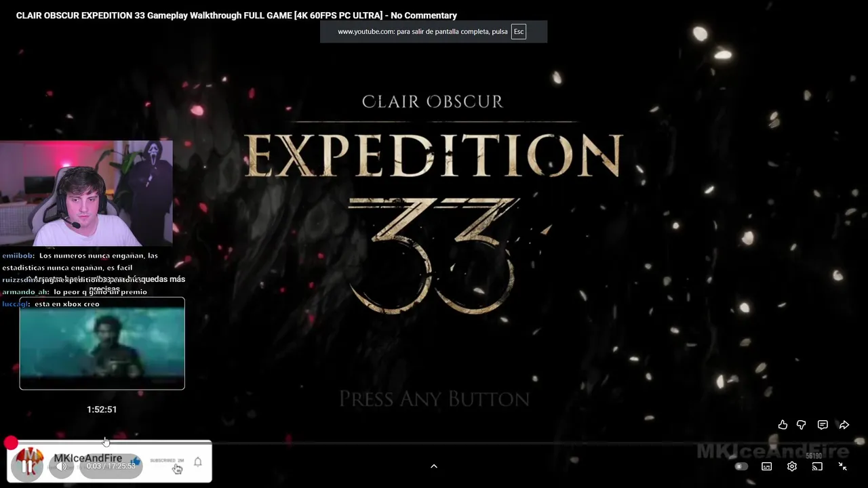868x488 pixels.
Task: Cast the video to a TV
Action: point(817,466)
